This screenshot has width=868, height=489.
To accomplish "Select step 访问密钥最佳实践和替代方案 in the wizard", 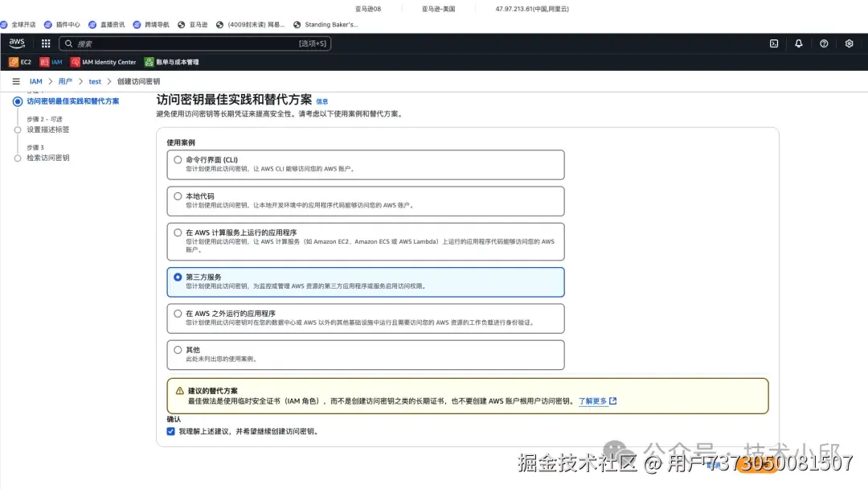I will pos(72,101).
